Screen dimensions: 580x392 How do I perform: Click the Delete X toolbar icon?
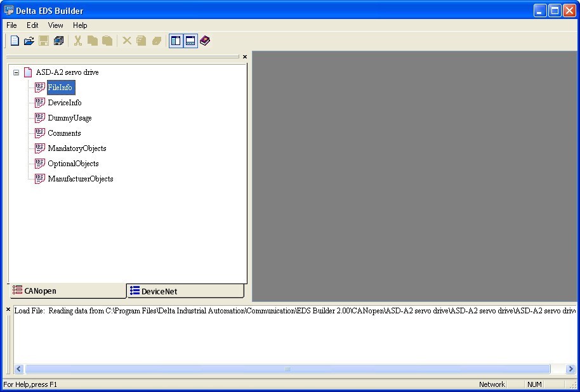coord(127,41)
